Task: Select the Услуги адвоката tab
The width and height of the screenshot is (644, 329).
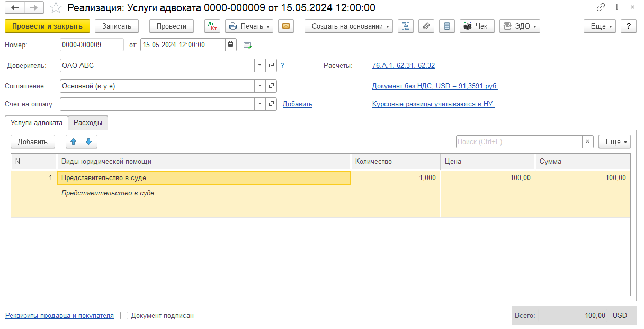Action: [x=37, y=123]
